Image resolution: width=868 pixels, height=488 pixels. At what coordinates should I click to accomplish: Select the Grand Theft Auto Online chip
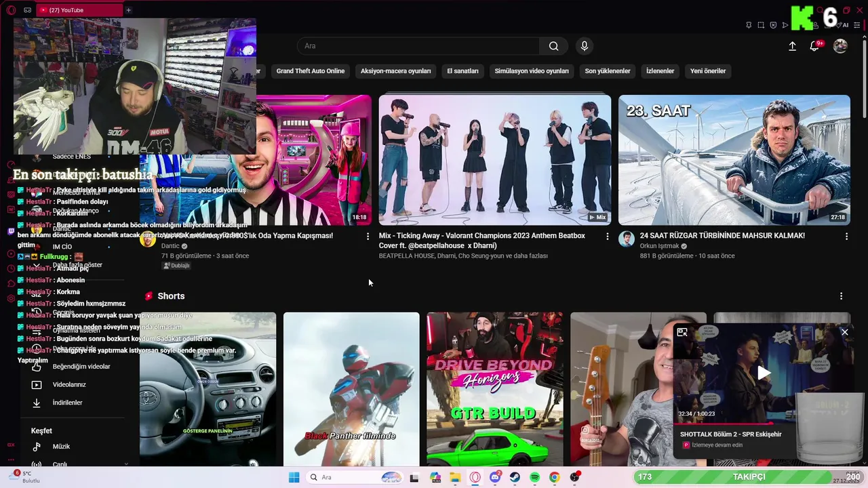(x=310, y=71)
